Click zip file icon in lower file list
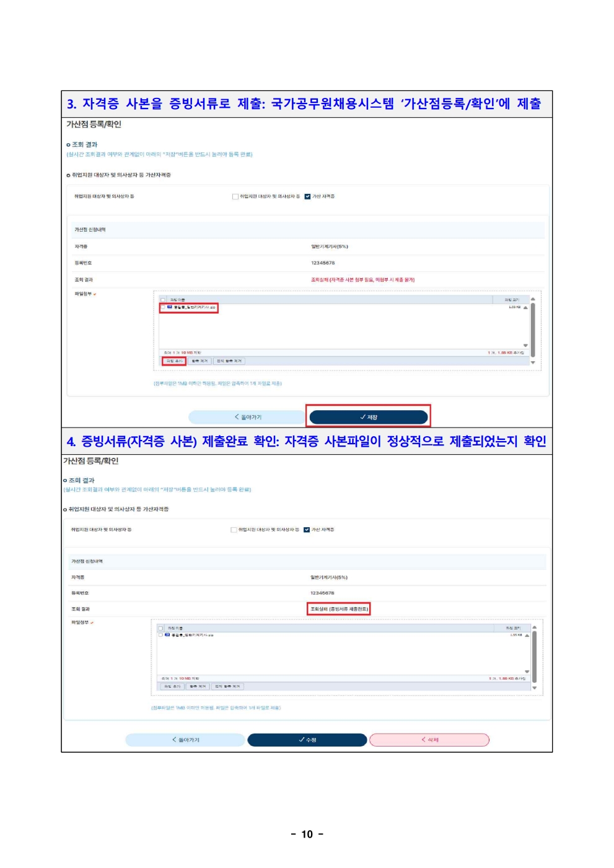The height and width of the screenshot is (868, 614). (167, 635)
